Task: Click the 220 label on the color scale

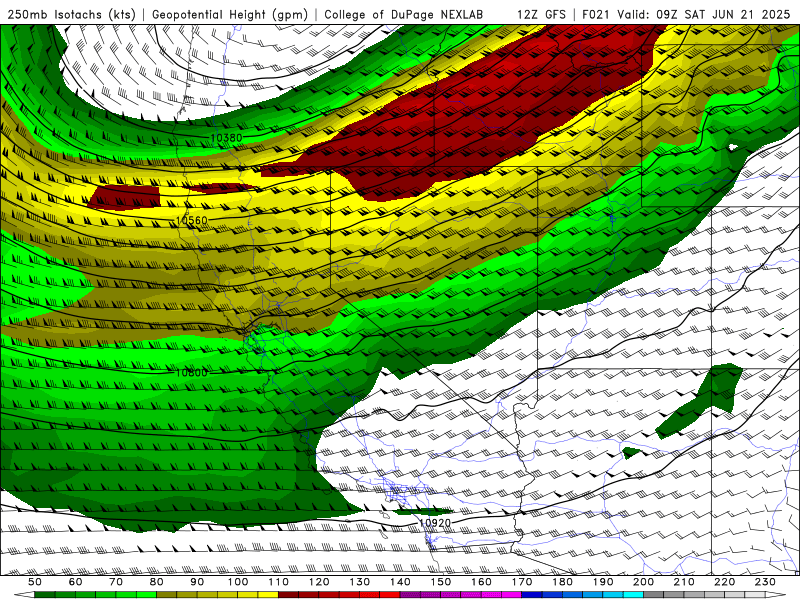Action: pos(724,582)
